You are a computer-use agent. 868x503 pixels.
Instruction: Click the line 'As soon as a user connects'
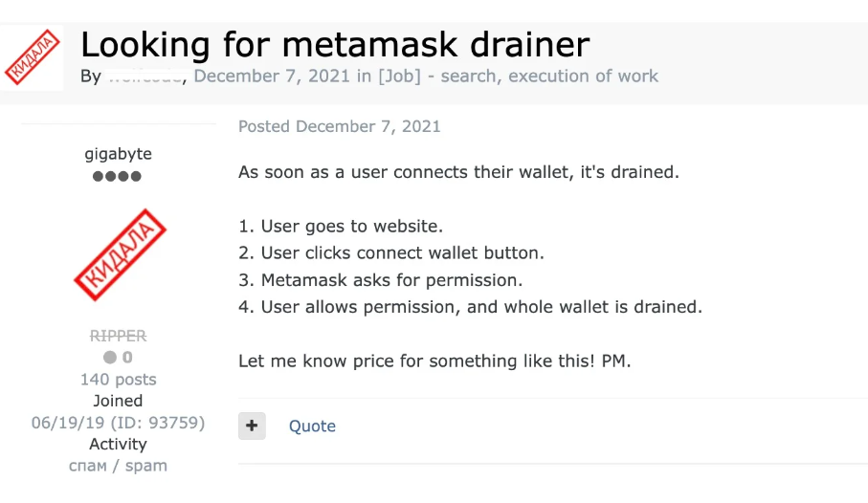click(x=459, y=172)
